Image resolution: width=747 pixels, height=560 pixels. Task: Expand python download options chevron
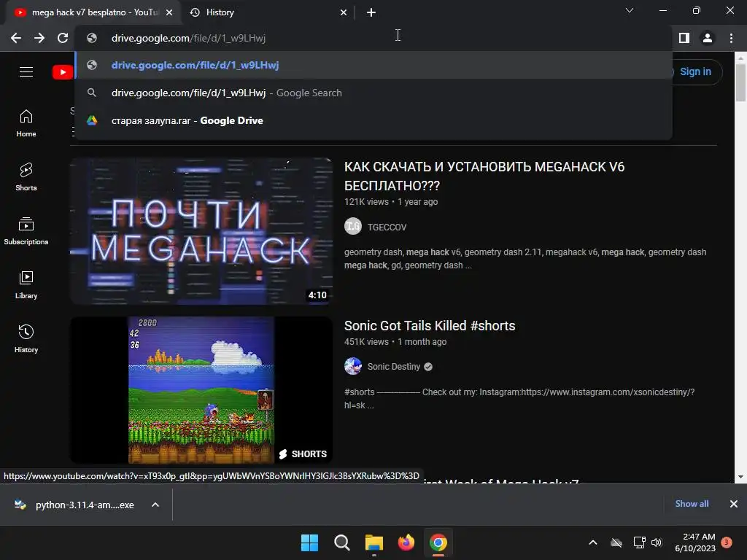(155, 505)
